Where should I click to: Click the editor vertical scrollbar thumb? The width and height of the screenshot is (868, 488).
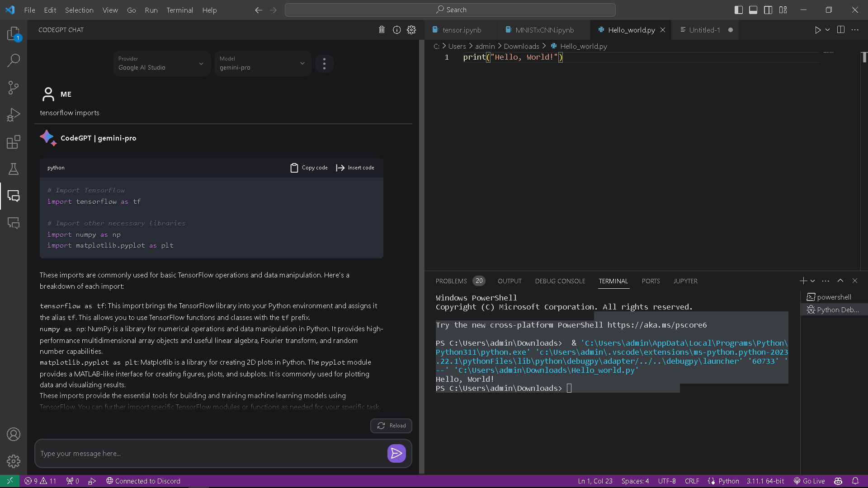click(x=864, y=57)
